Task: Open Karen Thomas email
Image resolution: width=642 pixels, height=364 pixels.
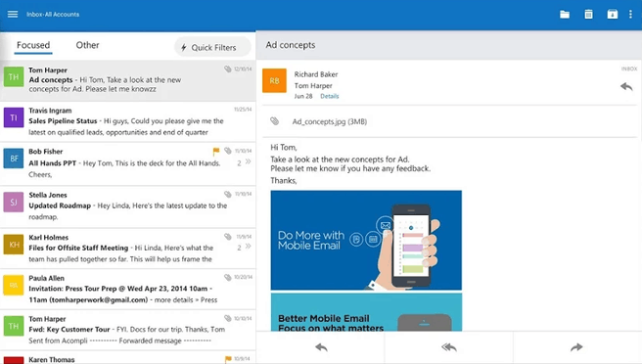Action: click(128, 358)
